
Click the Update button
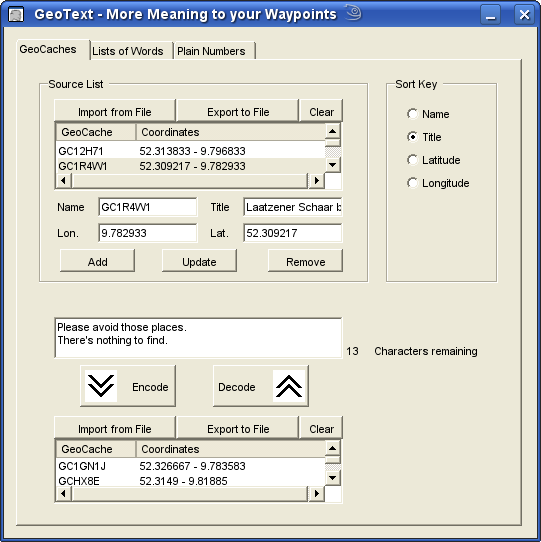tap(199, 262)
